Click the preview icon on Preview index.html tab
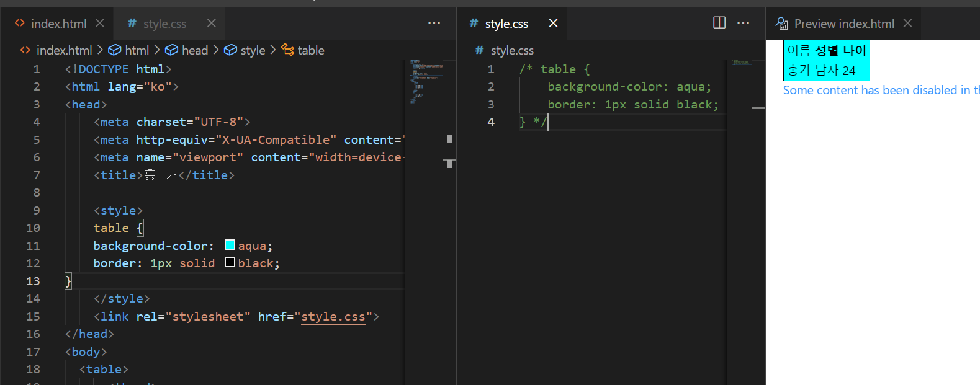The height and width of the screenshot is (385, 980). [782, 24]
